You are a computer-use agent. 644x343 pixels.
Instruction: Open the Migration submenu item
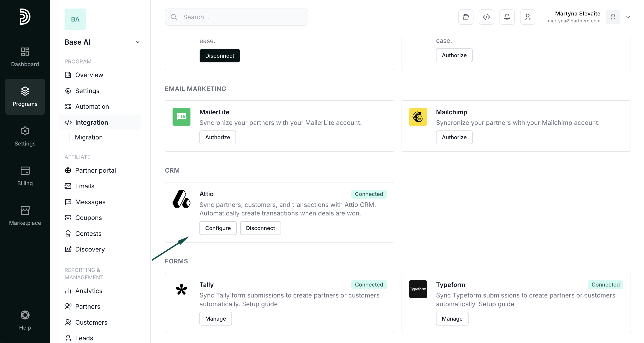89,137
